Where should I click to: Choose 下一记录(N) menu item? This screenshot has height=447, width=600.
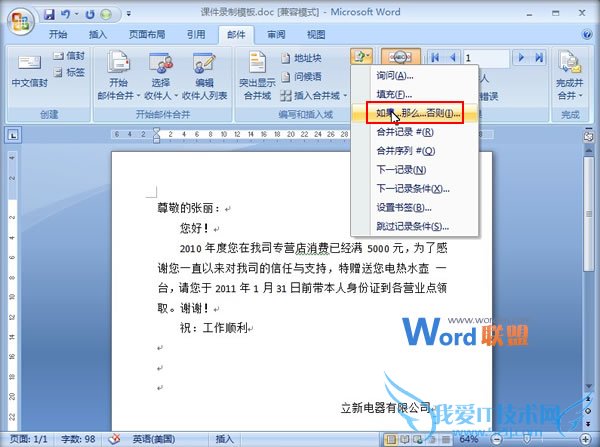click(415, 170)
